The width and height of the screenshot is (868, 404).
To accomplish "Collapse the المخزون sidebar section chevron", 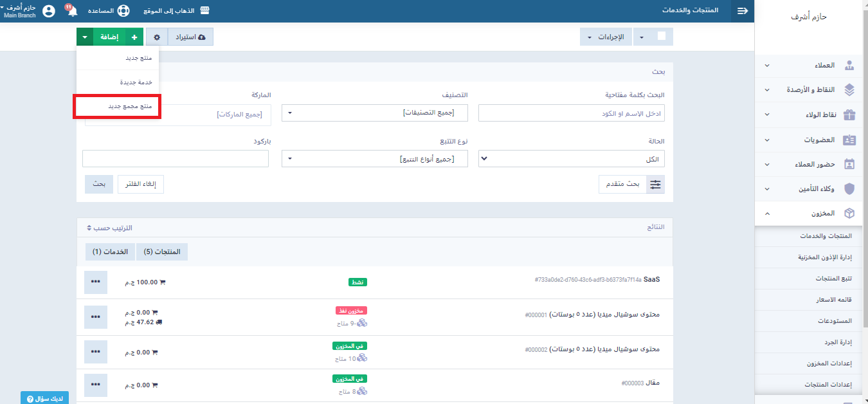I will tap(766, 214).
